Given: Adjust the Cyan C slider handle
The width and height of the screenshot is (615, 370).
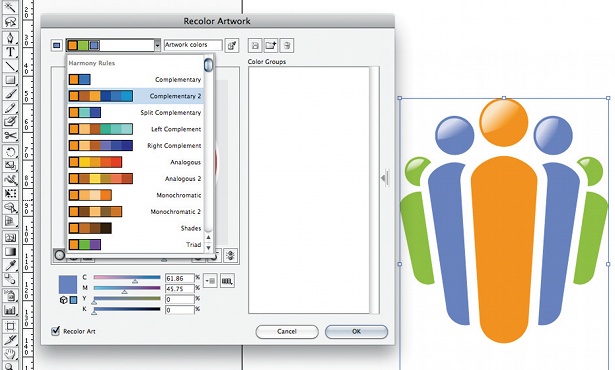Looking at the screenshot, I should coord(135,281).
